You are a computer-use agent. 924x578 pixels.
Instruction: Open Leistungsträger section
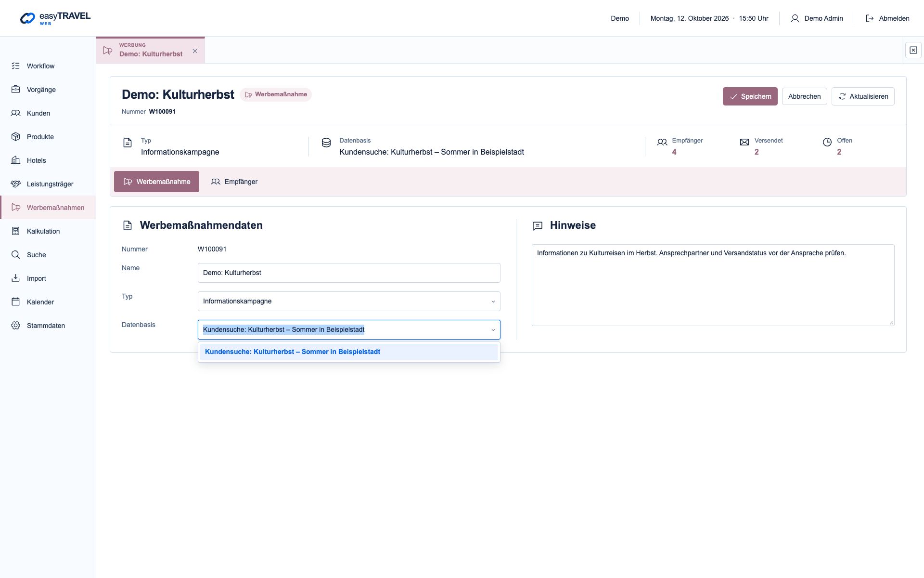tap(48, 184)
